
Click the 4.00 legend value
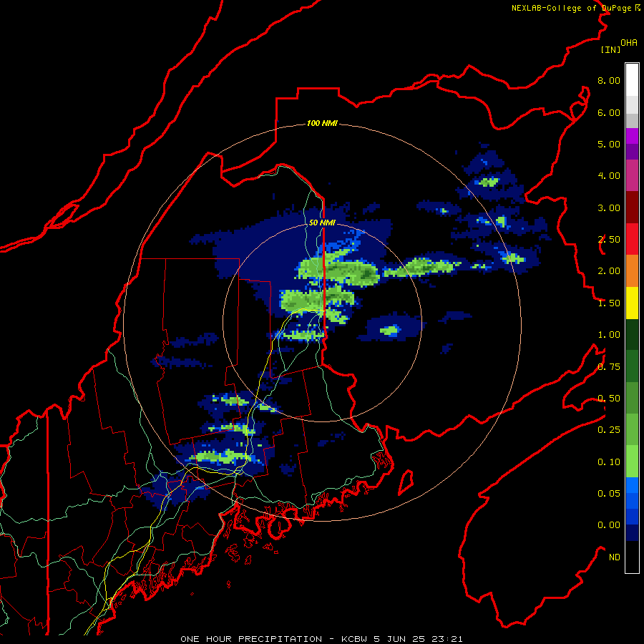(x=609, y=176)
